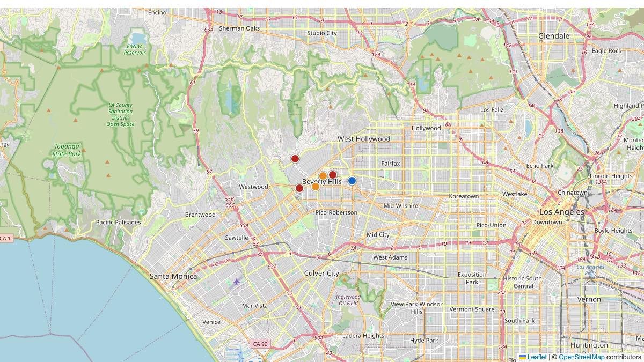Click the Sawtelle label

tap(237, 237)
